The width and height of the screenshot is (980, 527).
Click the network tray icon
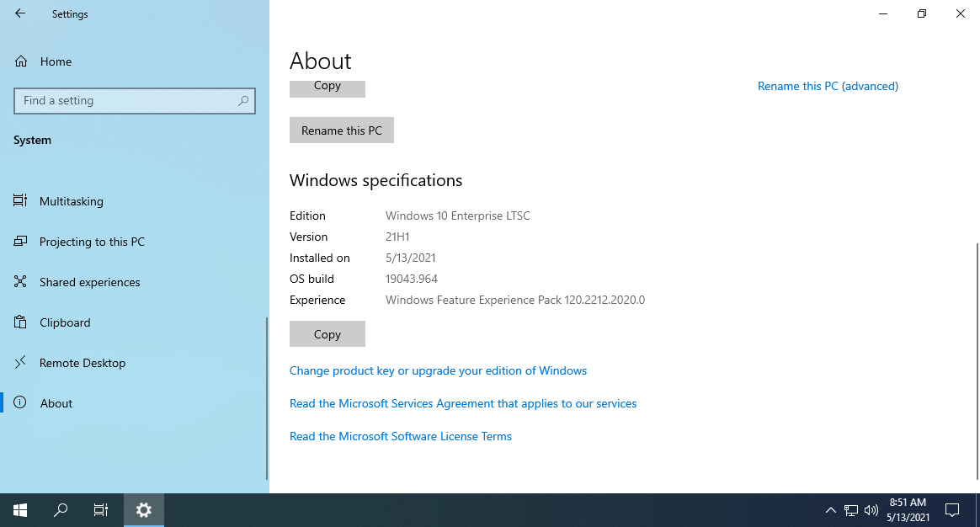(850, 510)
